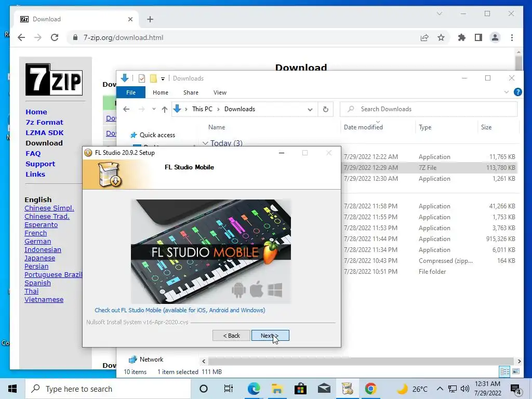Select Network in navigation pane
The image size is (532, 399).
coord(151,360)
